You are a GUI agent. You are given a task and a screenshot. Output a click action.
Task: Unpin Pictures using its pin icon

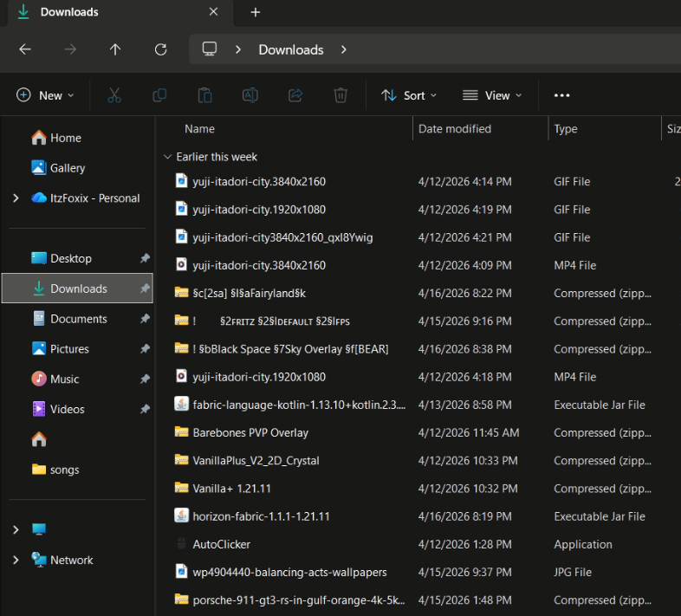point(145,349)
